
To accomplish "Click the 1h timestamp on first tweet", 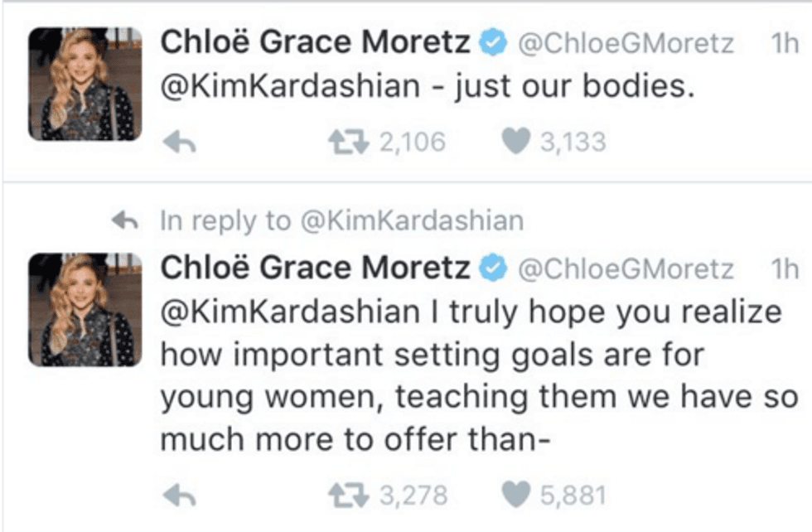I will (785, 43).
